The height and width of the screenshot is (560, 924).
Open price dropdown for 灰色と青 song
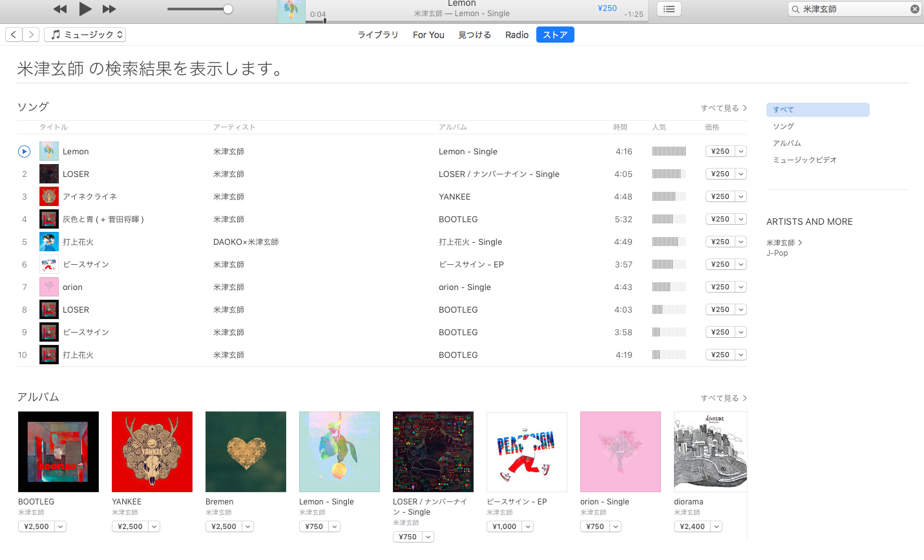pyautogui.click(x=741, y=219)
